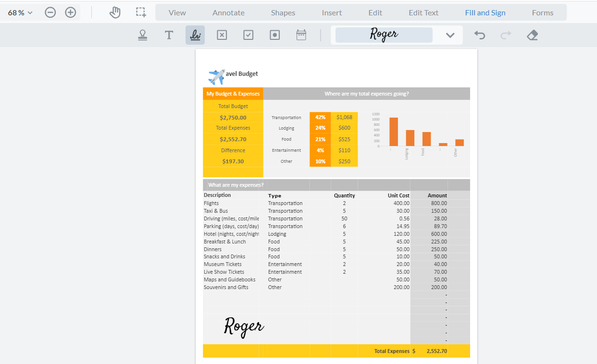Click the $525 food total
The image size is (597, 364).
(344, 139)
